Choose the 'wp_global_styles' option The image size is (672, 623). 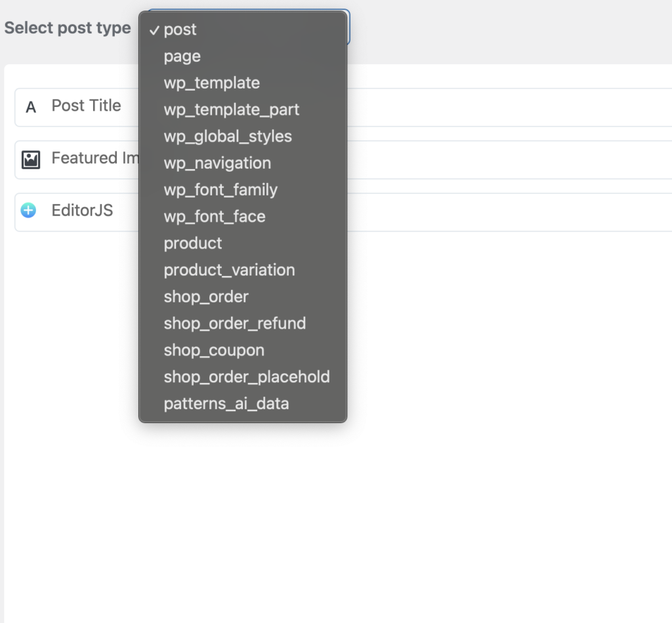tap(228, 136)
